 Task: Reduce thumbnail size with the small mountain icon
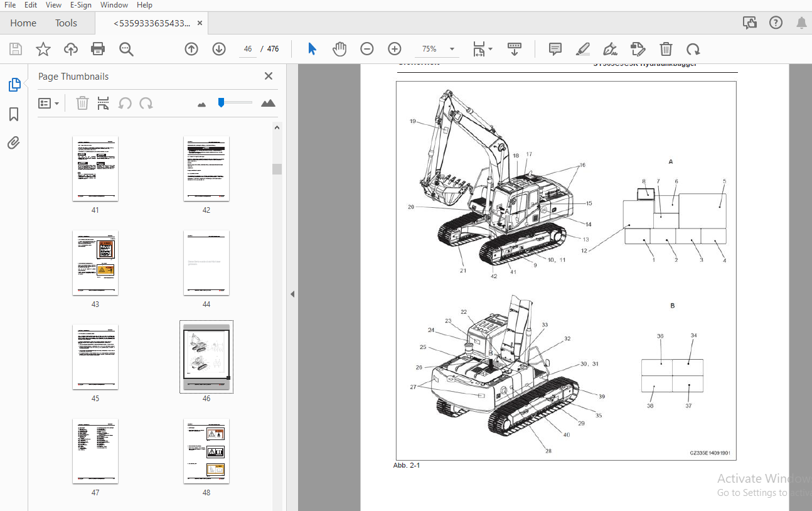(x=201, y=104)
